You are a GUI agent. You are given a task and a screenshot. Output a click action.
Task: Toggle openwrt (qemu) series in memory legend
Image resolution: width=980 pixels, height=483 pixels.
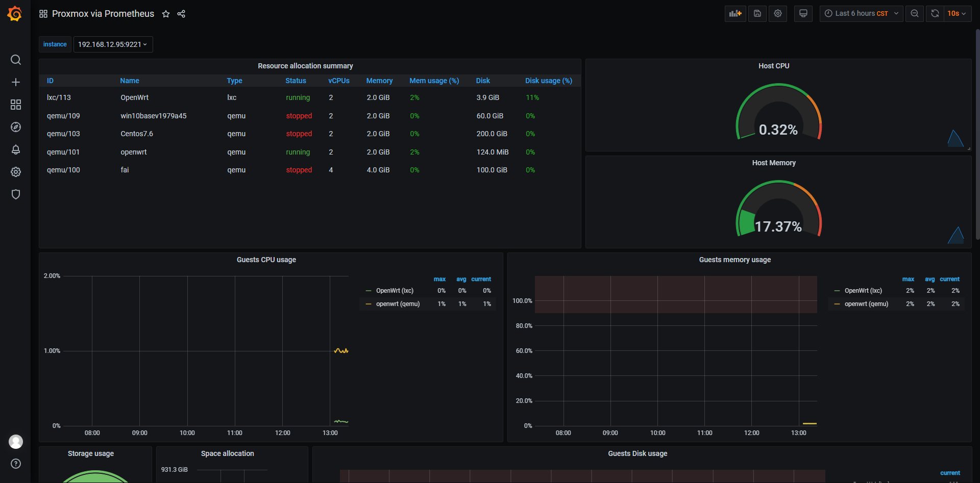(x=868, y=304)
